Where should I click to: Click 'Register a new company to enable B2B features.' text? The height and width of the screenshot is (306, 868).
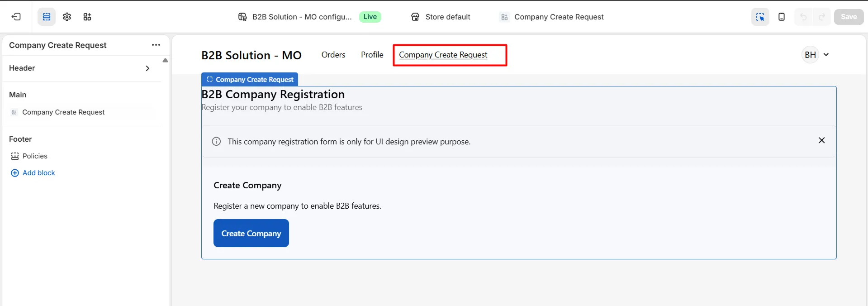point(297,206)
